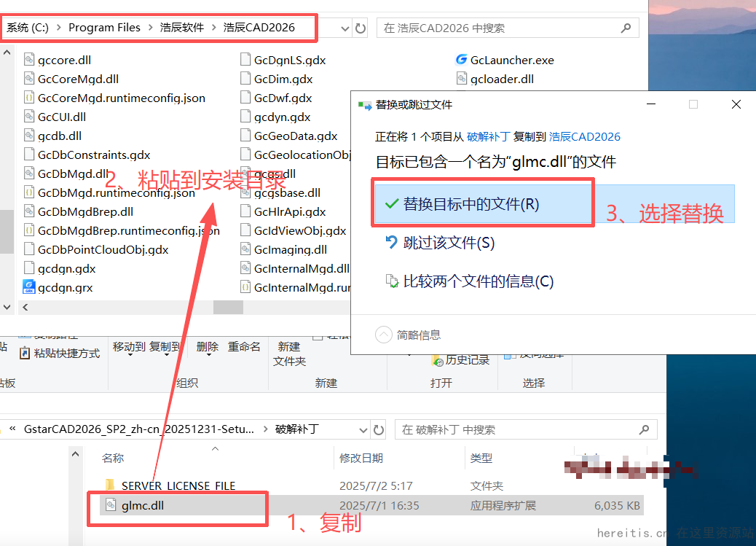The height and width of the screenshot is (546, 756).
Task: Click the gcloader.dll file icon
Action: pos(462,79)
